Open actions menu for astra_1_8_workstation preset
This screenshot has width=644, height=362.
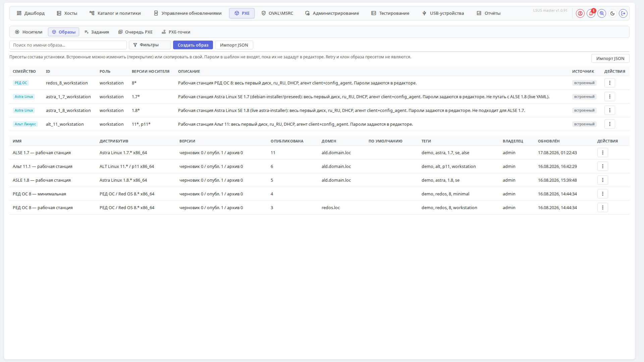pos(610,110)
